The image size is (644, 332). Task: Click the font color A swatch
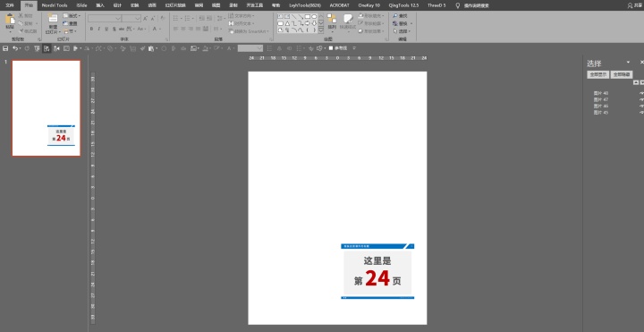pyautogui.click(x=155, y=30)
